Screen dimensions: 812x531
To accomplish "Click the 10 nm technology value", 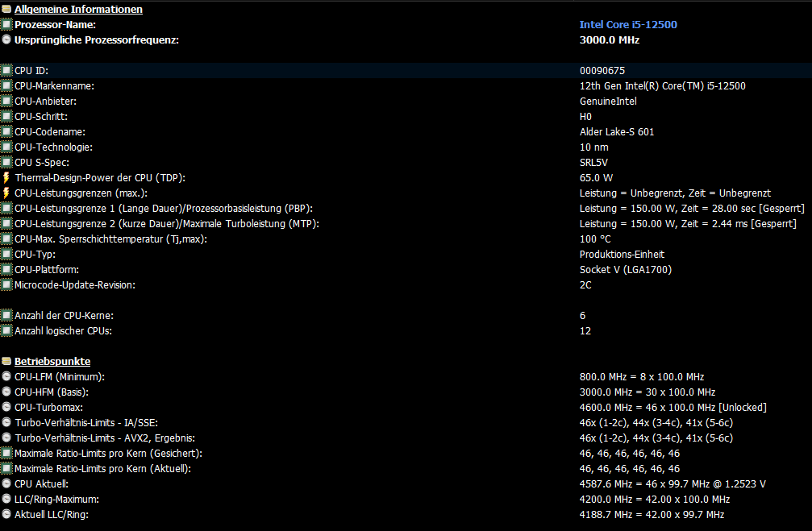I will (594, 147).
